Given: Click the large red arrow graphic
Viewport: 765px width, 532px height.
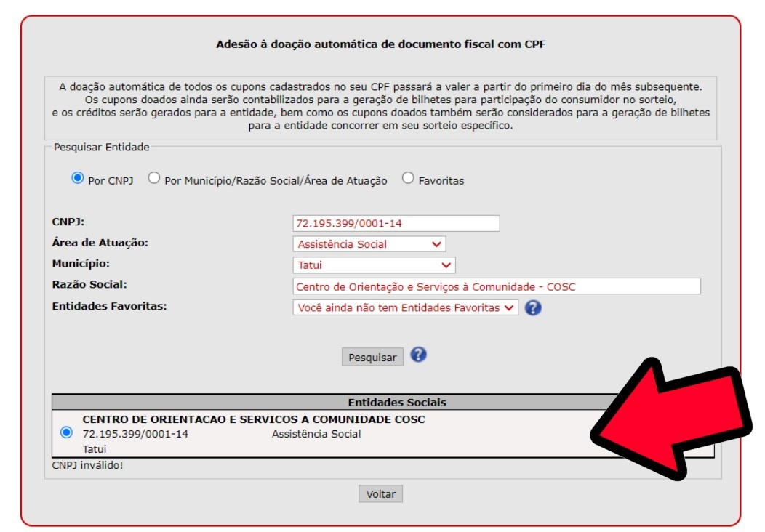Looking at the screenshot, I should tap(673, 420).
